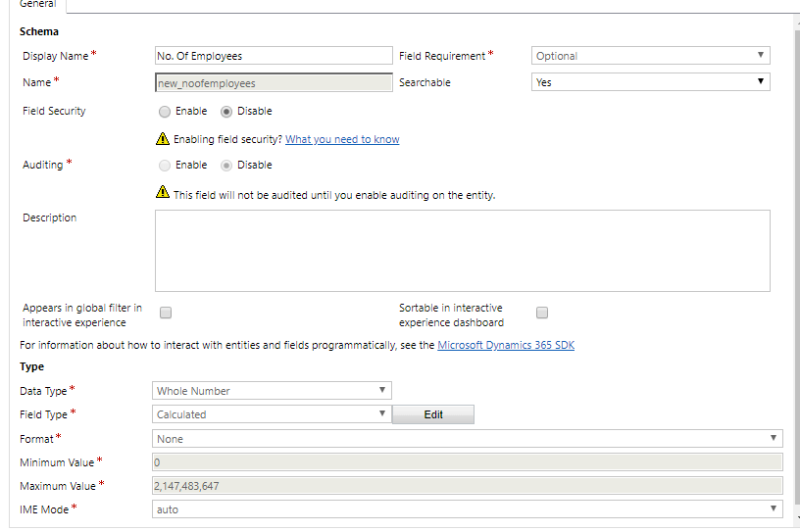Enable Field Security radio button

[165, 112]
